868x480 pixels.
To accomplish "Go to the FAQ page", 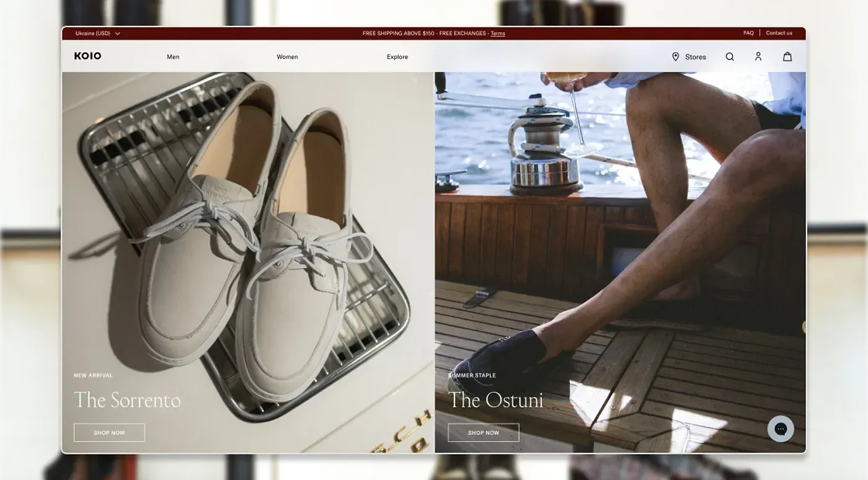I will tap(748, 33).
